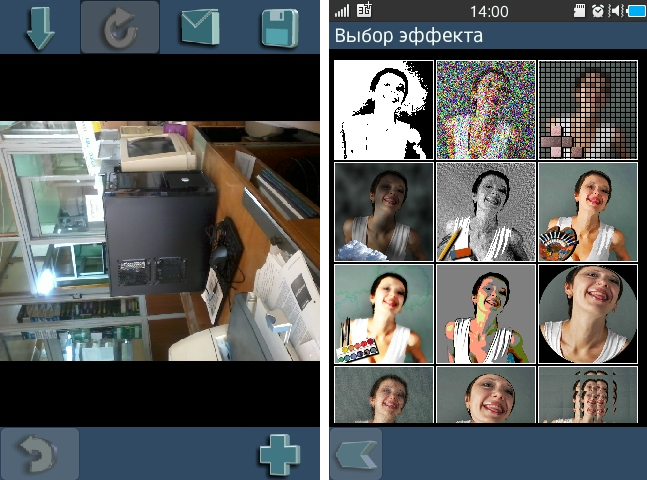The image size is (647, 480).
Task: Tap the signal strength bars icon
Action: pos(342,11)
